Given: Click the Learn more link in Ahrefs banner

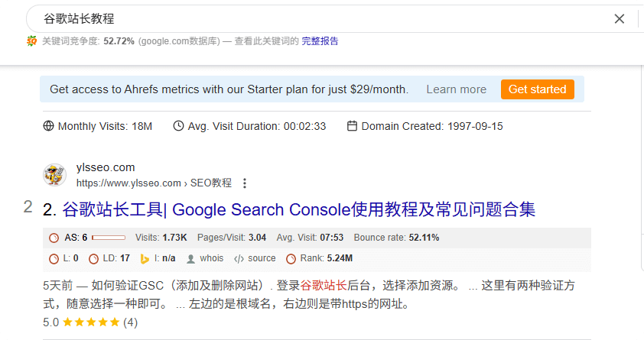Looking at the screenshot, I should point(456,89).
